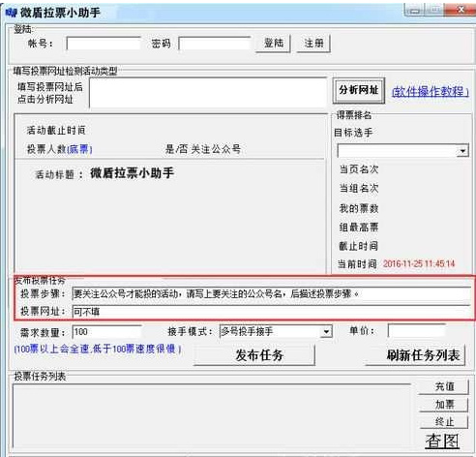Screen dimensions: 476x457
Task: Click the 单价 unit price field
Action: 416,331
